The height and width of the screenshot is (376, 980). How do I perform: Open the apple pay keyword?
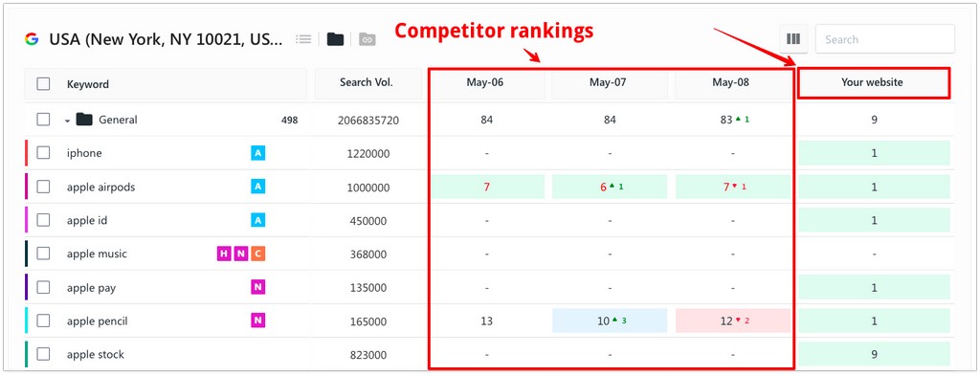click(x=91, y=288)
